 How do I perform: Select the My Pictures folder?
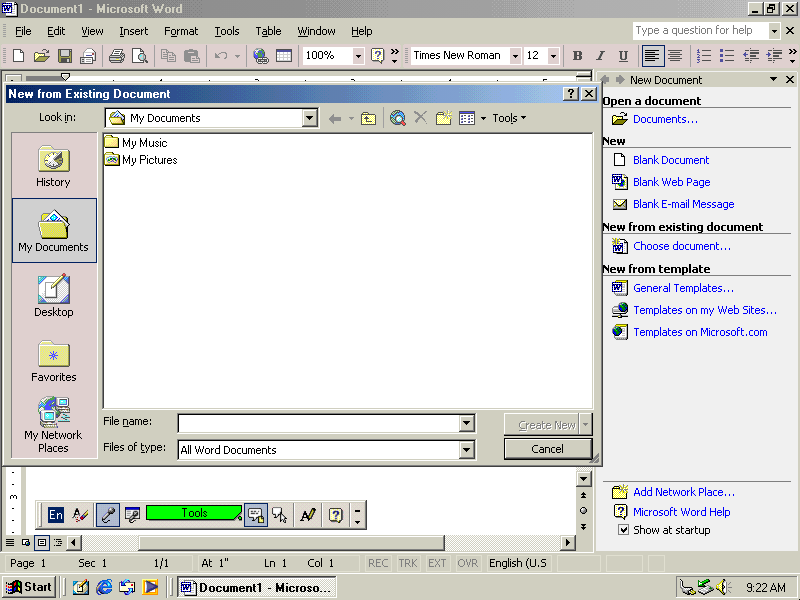click(x=141, y=160)
